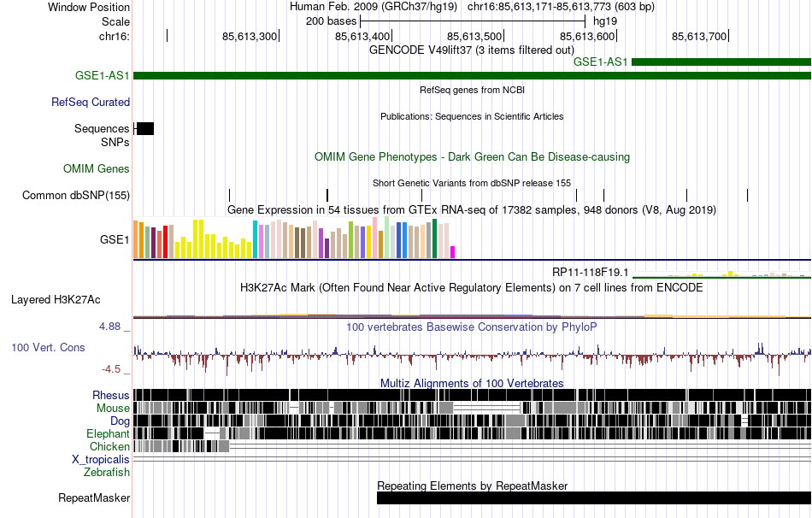Click the chr16:85,613,171-85,613,773 position text
The height and width of the screenshot is (518, 812).
pos(561,7)
